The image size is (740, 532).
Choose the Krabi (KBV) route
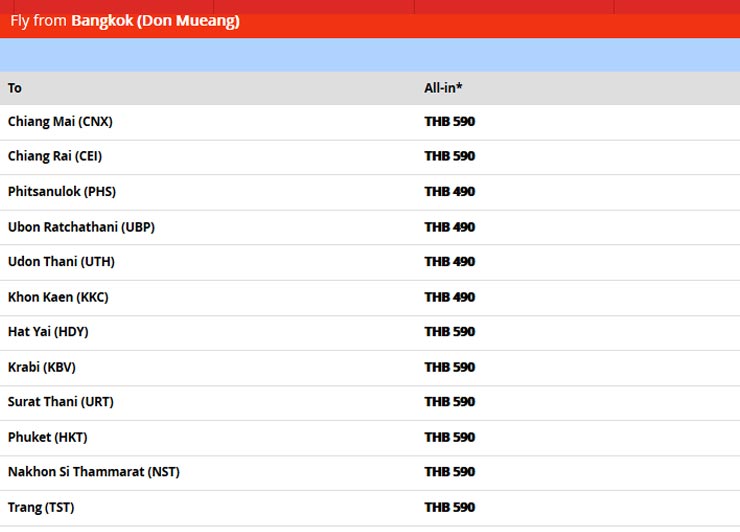[x=42, y=367]
